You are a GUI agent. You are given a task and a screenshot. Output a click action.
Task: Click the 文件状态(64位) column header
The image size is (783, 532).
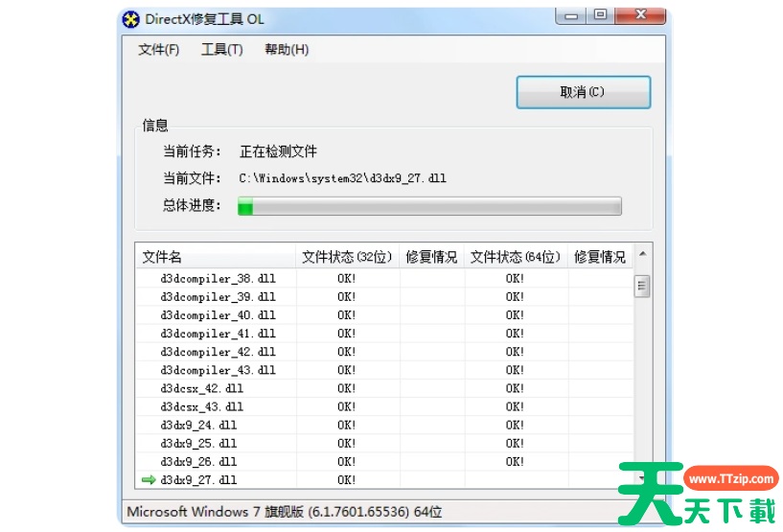click(516, 257)
